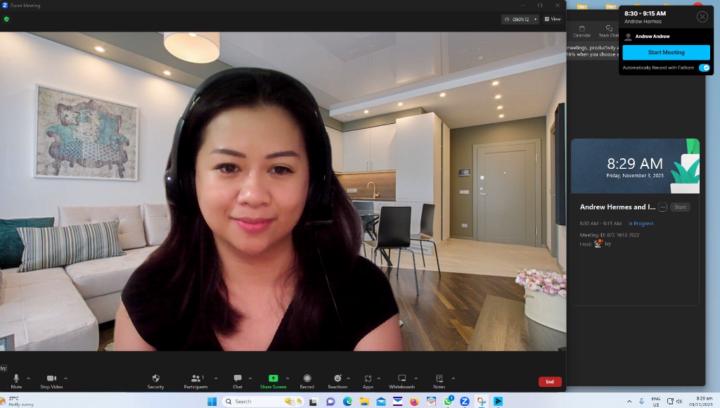Open the Apps panel
Image resolution: width=720 pixels, height=408 pixels.
click(x=368, y=379)
